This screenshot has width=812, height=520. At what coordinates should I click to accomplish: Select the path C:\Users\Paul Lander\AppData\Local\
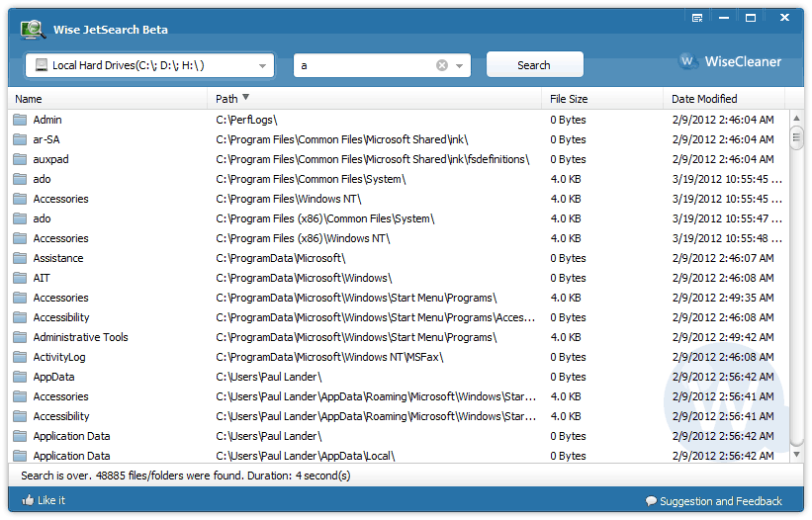click(306, 456)
